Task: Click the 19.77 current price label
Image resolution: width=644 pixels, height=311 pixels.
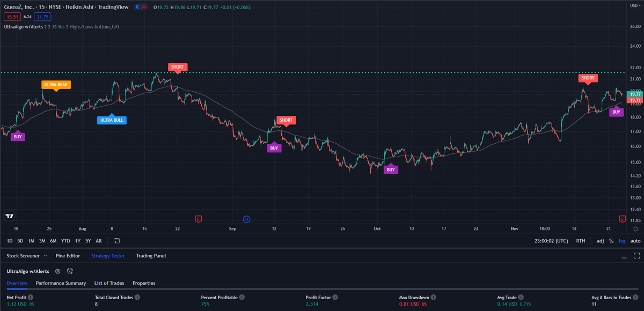Action: [x=635, y=94]
